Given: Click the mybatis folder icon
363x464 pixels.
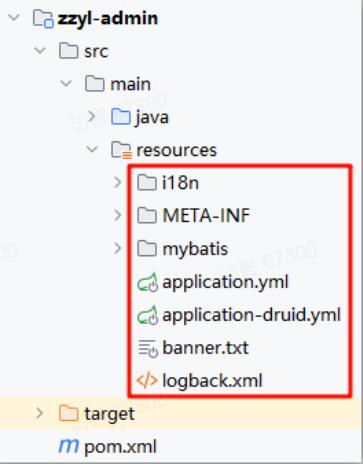Looking at the screenshot, I should coord(147,249).
